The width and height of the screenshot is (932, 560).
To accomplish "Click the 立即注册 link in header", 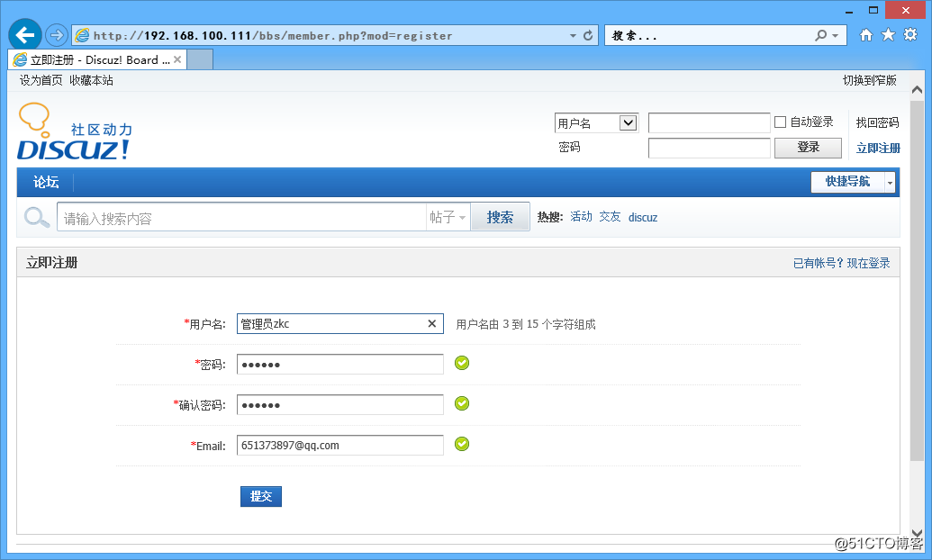I will [x=878, y=148].
